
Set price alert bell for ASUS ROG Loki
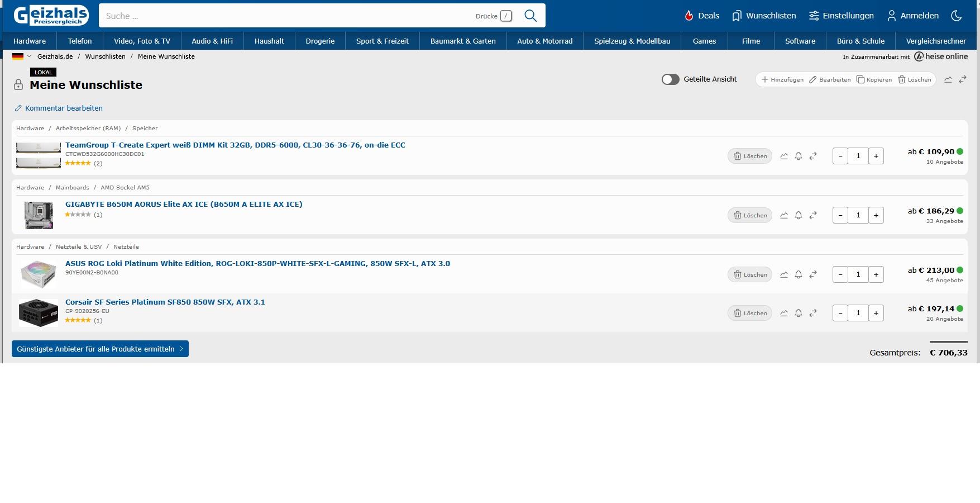(x=799, y=274)
